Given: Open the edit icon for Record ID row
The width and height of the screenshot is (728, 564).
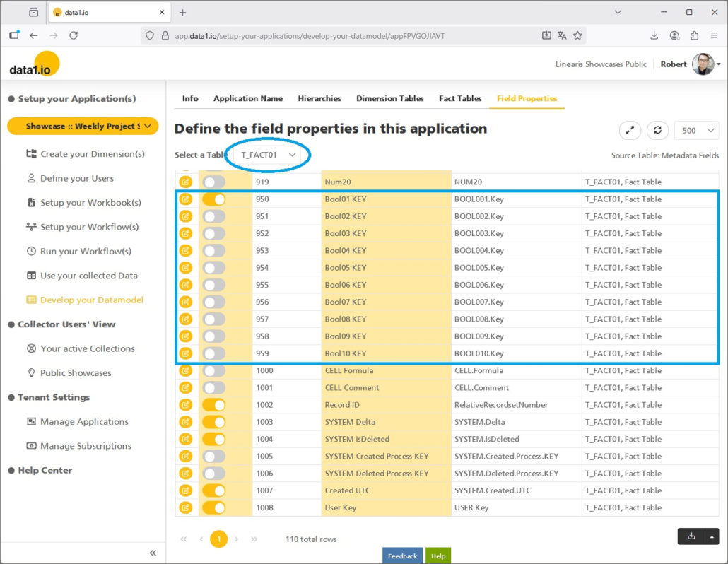Looking at the screenshot, I should [185, 405].
